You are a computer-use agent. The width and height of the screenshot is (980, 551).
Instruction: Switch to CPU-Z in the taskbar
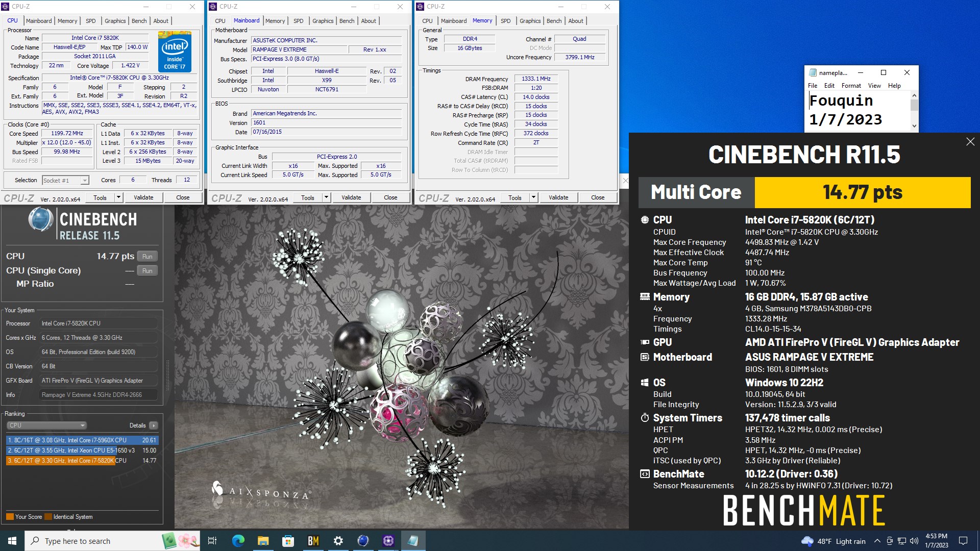coord(388,541)
